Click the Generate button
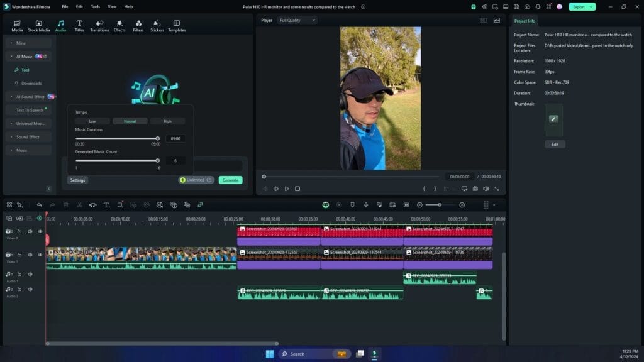644x362 pixels. point(230,180)
